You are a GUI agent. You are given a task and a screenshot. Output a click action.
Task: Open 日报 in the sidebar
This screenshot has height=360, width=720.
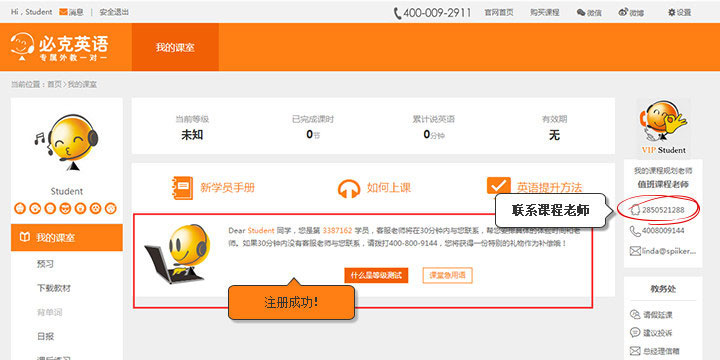tap(45, 336)
